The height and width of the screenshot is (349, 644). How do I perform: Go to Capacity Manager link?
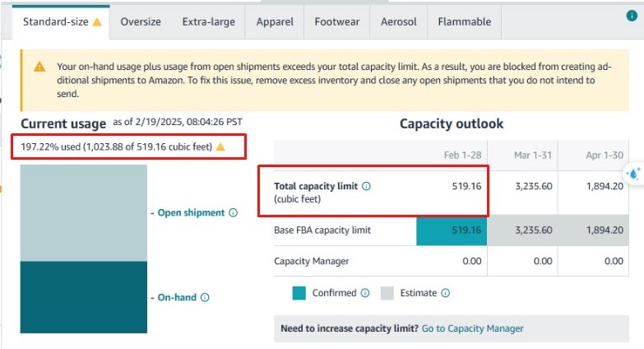[x=472, y=328]
